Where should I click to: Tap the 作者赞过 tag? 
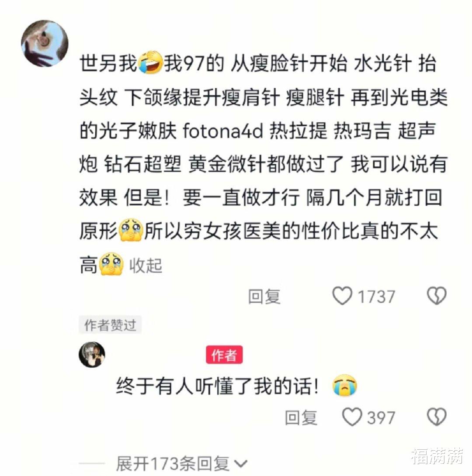point(110,325)
